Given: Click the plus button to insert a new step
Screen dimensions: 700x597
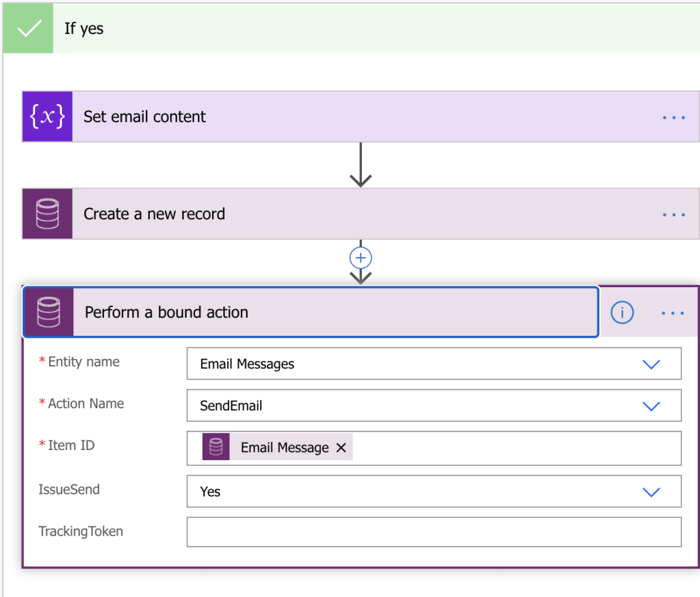Looking at the screenshot, I should pos(360,258).
